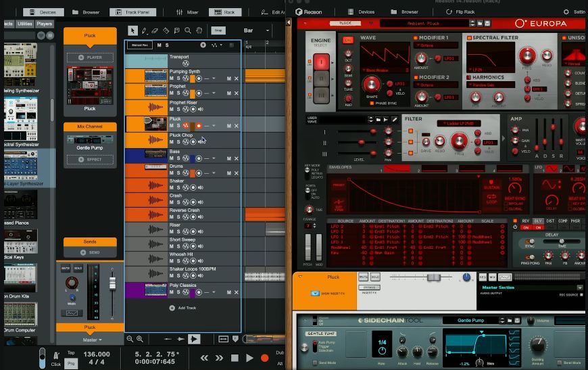Mute the Pumping Synth track
Image resolution: width=588 pixels, height=370 pixels.
[170, 78]
